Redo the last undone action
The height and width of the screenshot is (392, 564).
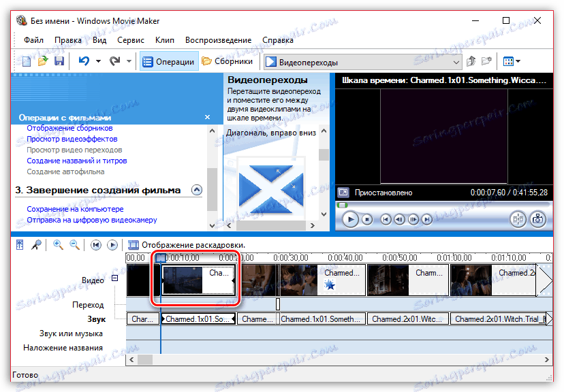pyautogui.click(x=114, y=61)
